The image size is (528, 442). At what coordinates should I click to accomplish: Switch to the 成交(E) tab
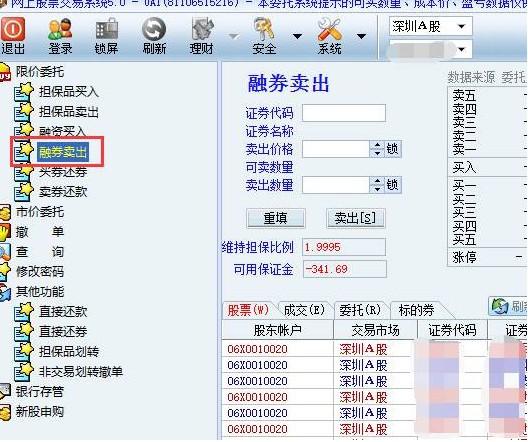(x=304, y=310)
